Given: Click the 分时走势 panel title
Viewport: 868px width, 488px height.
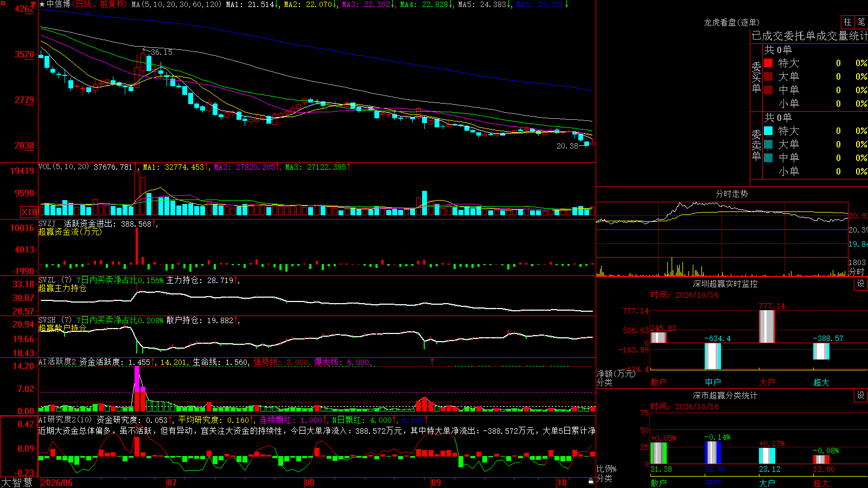Looking at the screenshot, I should pos(732,194).
